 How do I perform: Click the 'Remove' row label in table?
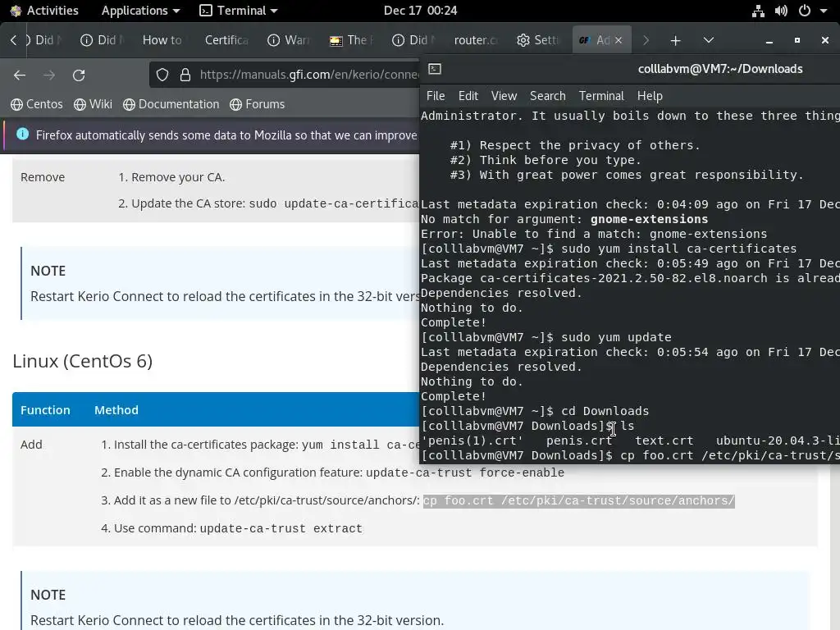[43, 177]
